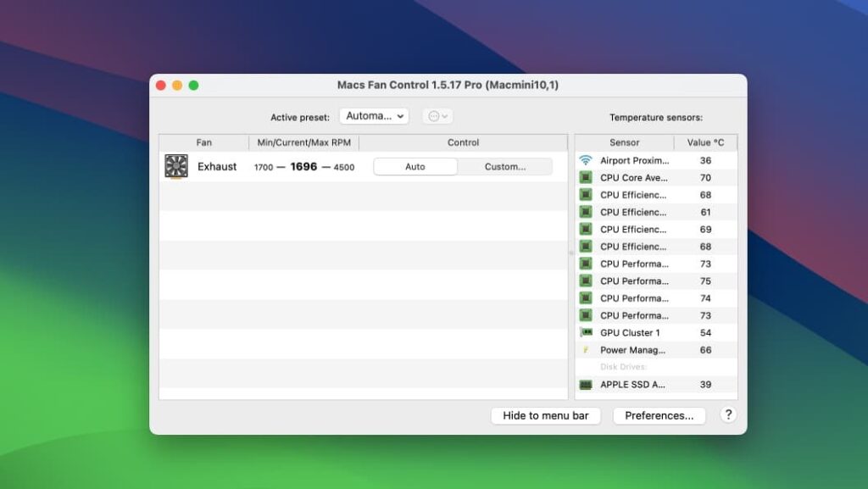Viewport: 868px width, 489px height.
Task: Enable Auto control for the Exhaust fan
Action: [x=415, y=166]
